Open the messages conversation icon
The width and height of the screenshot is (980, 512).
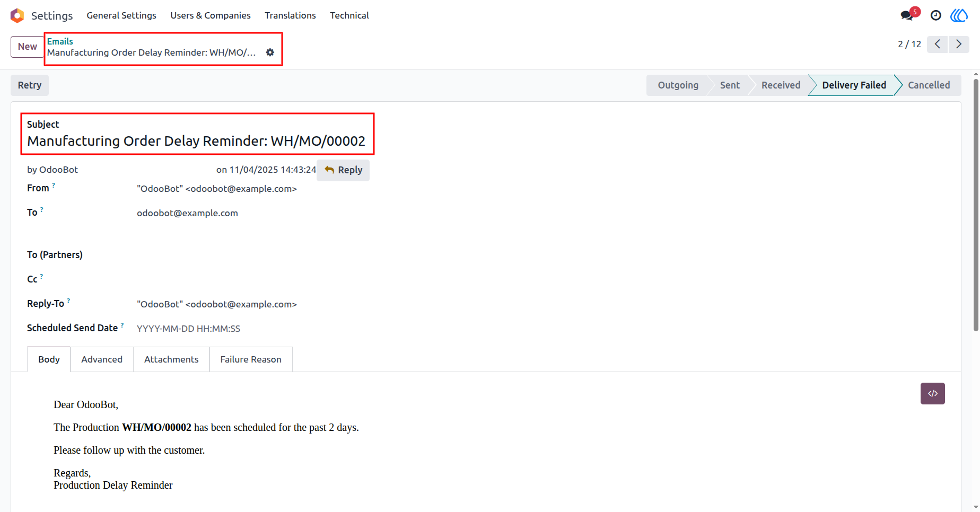[907, 15]
